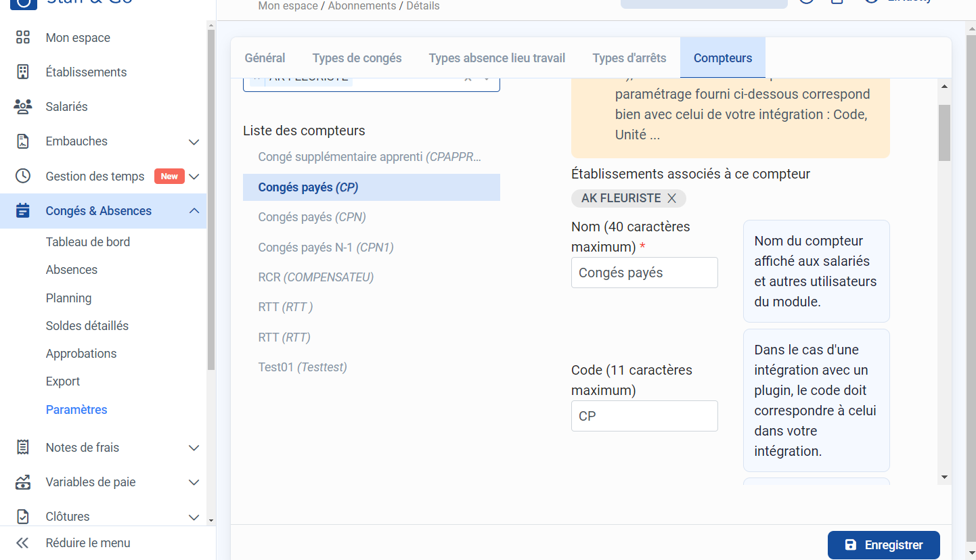Open Soldes détaillés page
The height and width of the screenshot is (560, 976).
pos(87,326)
